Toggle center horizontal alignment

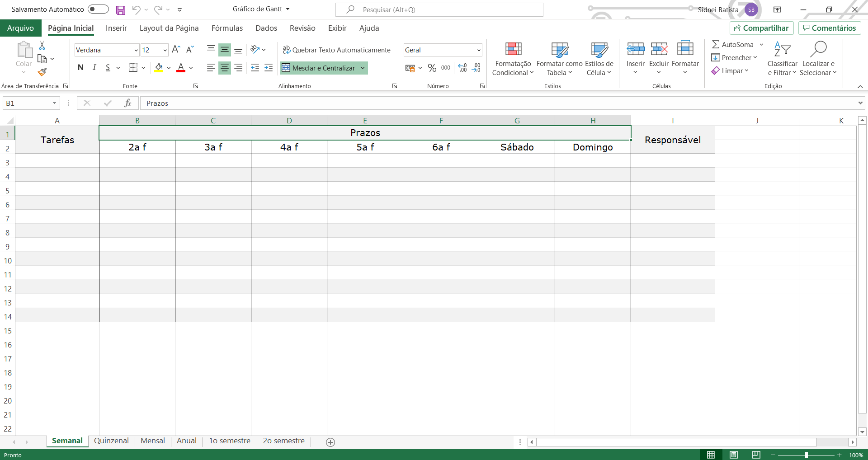(225, 68)
